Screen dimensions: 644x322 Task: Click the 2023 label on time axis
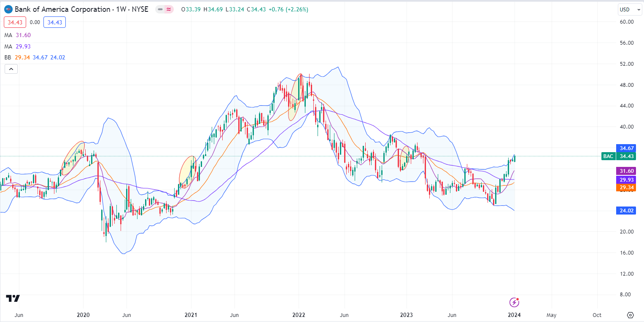pos(406,315)
